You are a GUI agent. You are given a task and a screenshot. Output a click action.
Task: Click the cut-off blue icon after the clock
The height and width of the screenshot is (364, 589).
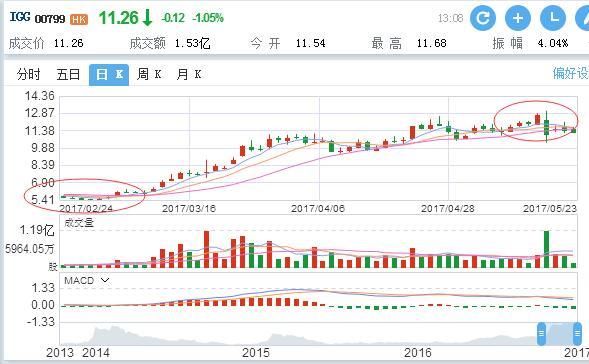tap(582, 18)
